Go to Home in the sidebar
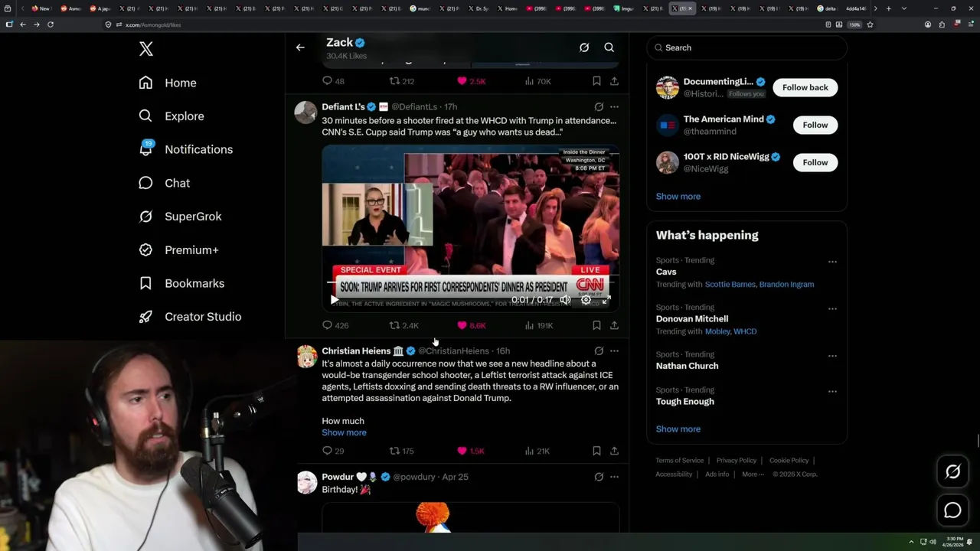This screenshot has width=980, height=551. click(x=168, y=83)
